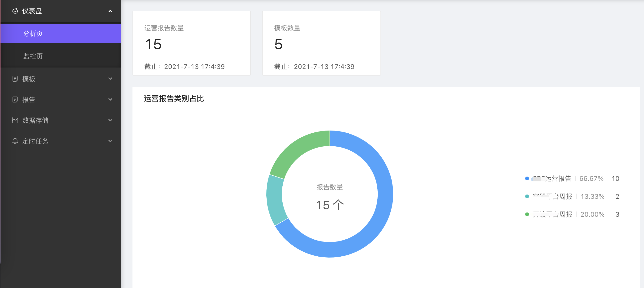The height and width of the screenshot is (288, 644).
Task: Click the bell icon beside 定时任务
Action: point(15,141)
